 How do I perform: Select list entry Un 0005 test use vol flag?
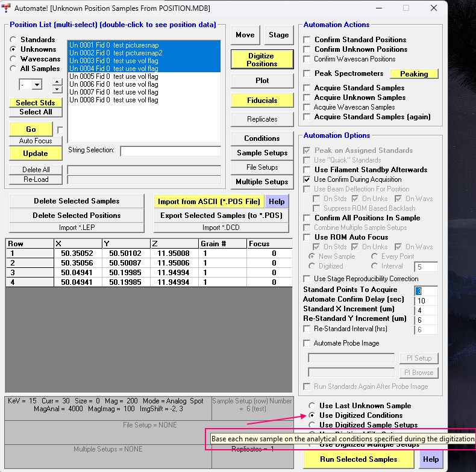[114, 76]
